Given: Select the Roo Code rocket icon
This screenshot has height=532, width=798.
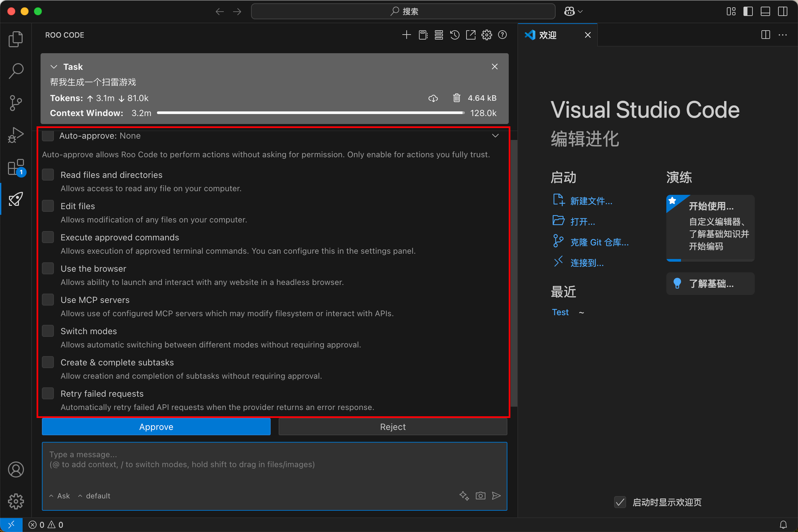Looking at the screenshot, I should 16,199.
